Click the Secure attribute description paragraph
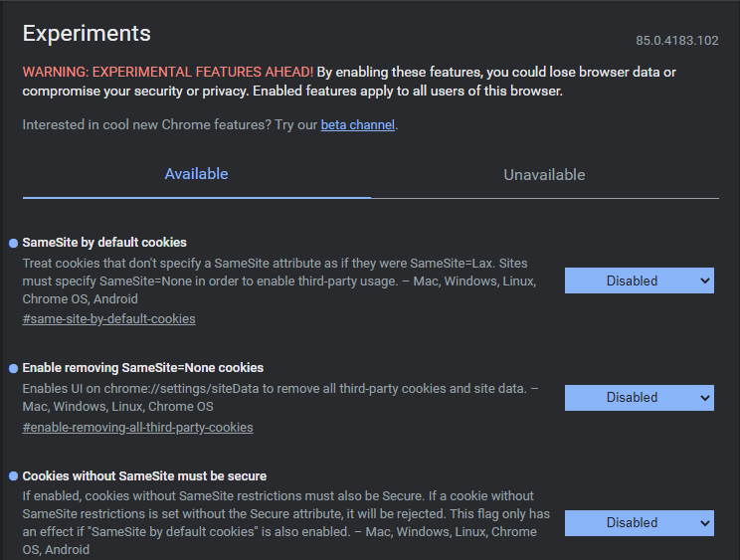Screen dimensions: 740x560 (278, 522)
